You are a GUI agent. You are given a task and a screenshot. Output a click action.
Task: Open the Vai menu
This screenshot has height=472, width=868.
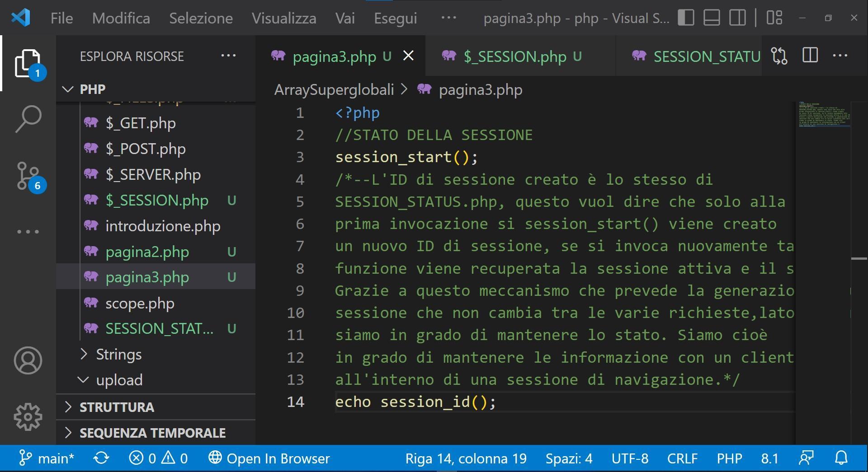[345, 18]
